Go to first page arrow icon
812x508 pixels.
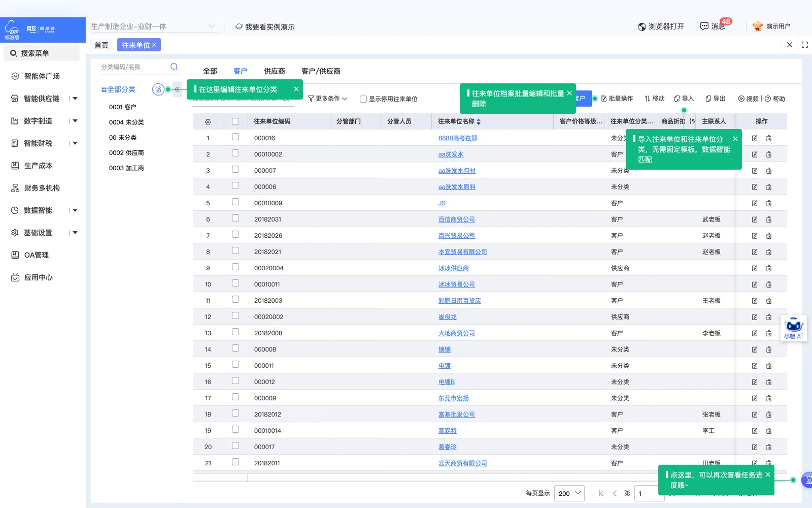601,493
